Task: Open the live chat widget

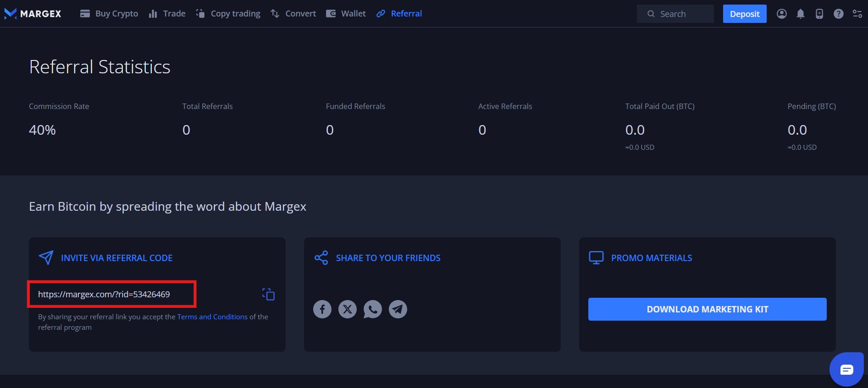Action: [x=846, y=369]
